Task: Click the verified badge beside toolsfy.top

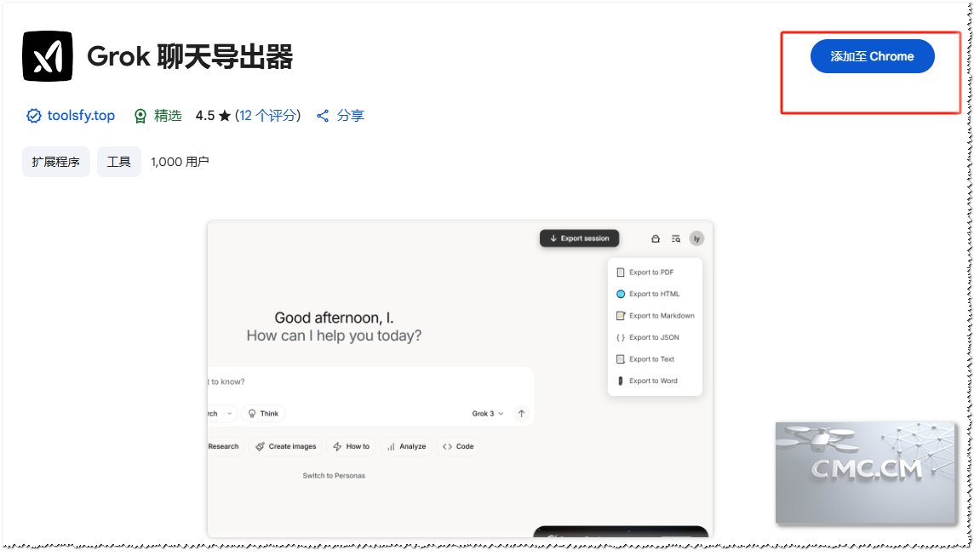Action: point(34,116)
